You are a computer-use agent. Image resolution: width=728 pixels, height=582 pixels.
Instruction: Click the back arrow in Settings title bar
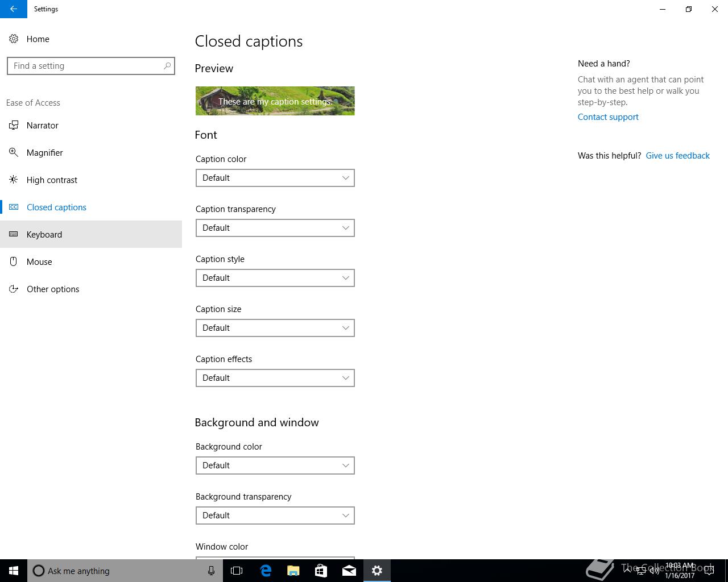(x=13, y=9)
